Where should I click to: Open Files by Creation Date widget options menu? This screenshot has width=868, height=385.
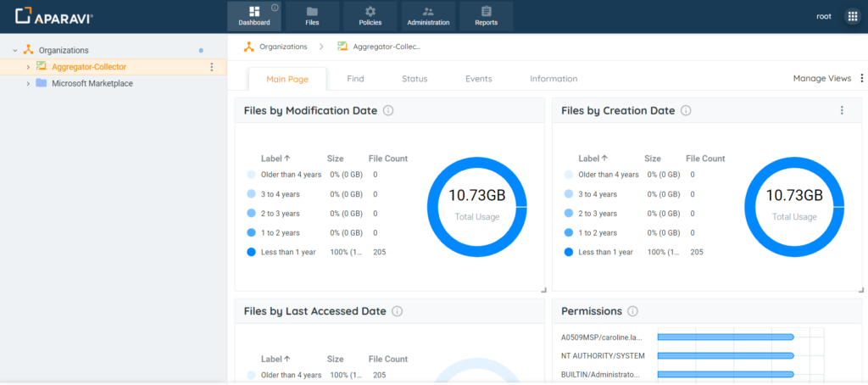[x=842, y=111]
